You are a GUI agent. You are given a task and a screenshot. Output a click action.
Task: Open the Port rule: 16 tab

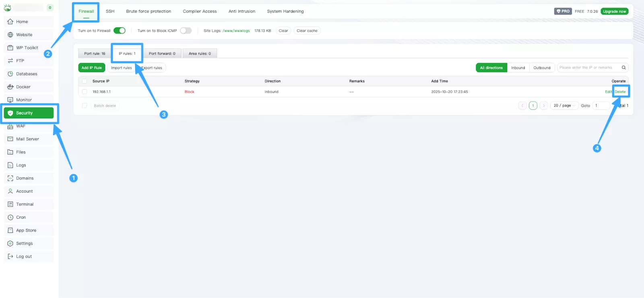[95, 53]
